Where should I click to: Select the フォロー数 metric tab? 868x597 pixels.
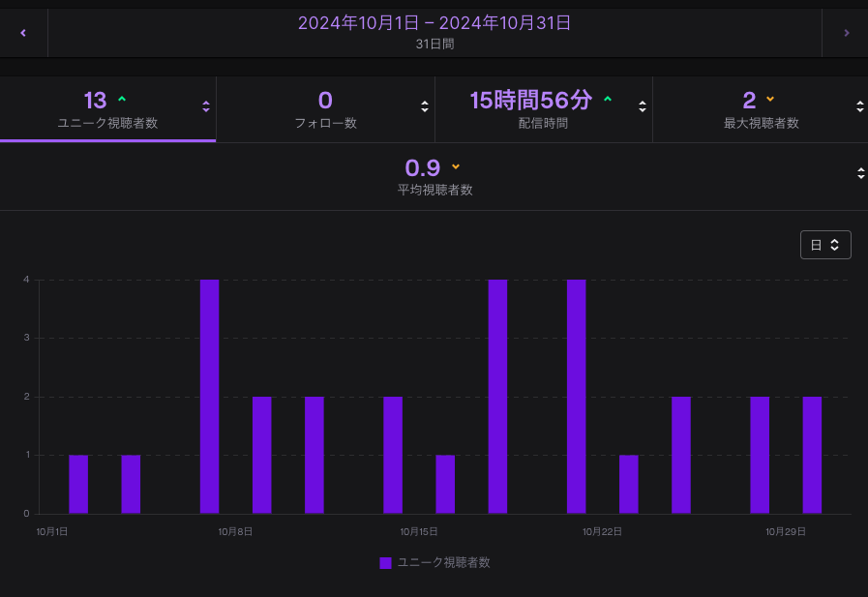coord(325,108)
